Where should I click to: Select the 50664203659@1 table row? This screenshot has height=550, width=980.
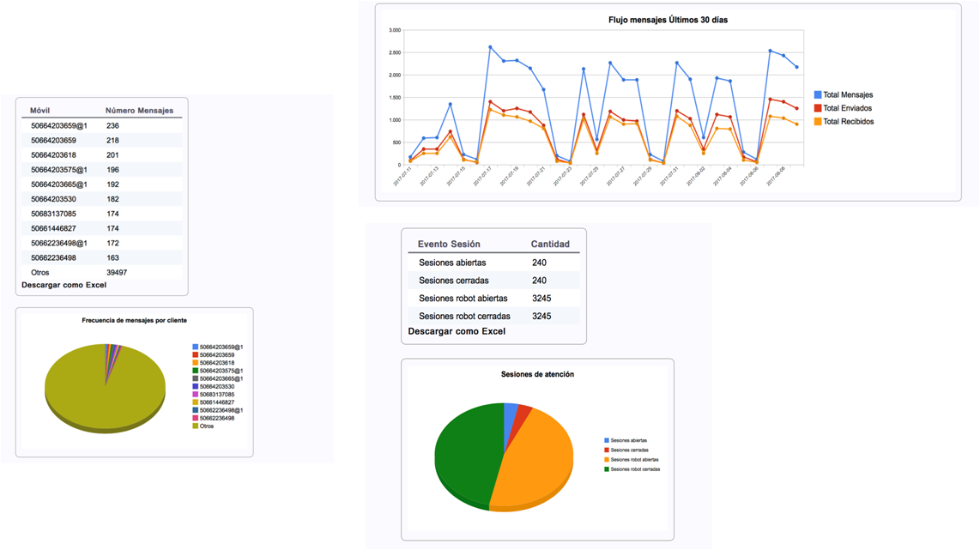coord(101,126)
